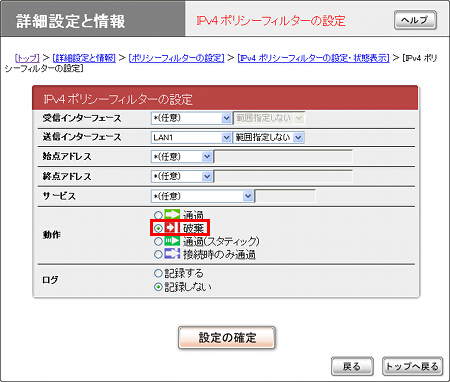Click the サービス text input field

click(x=285, y=196)
